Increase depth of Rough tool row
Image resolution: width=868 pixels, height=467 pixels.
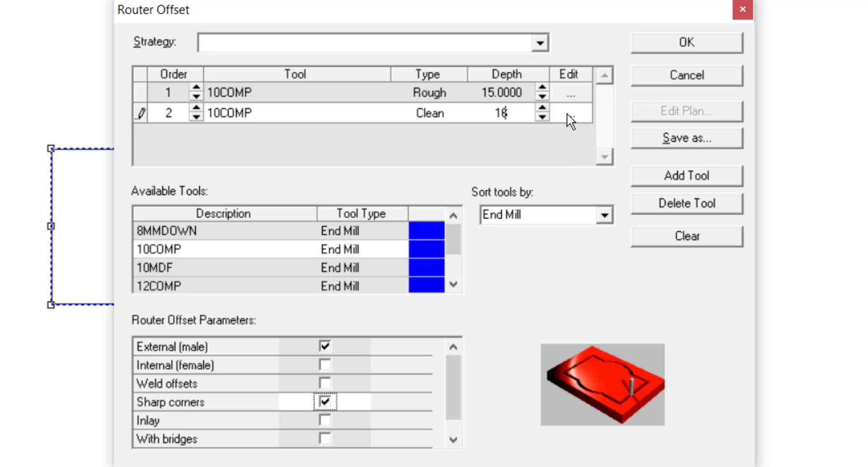[x=542, y=87]
